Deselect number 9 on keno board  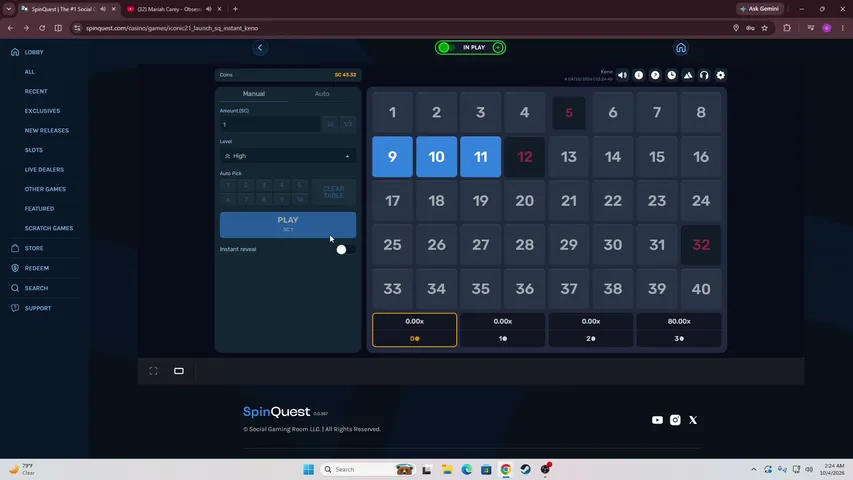392,157
